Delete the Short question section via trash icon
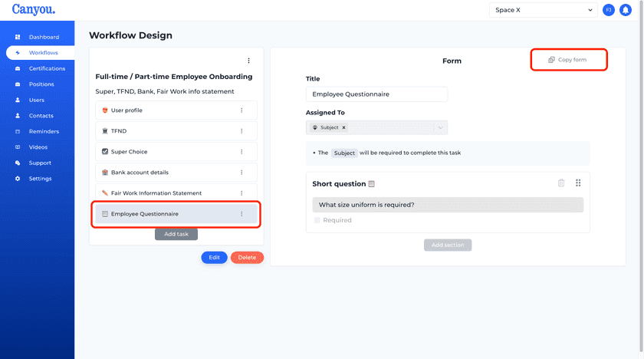Image resolution: width=644 pixels, height=359 pixels. click(x=561, y=183)
